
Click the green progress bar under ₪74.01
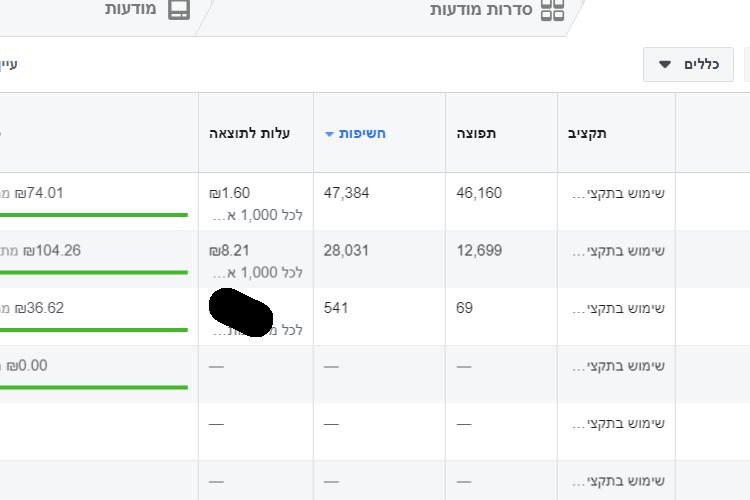(x=94, y=215)
